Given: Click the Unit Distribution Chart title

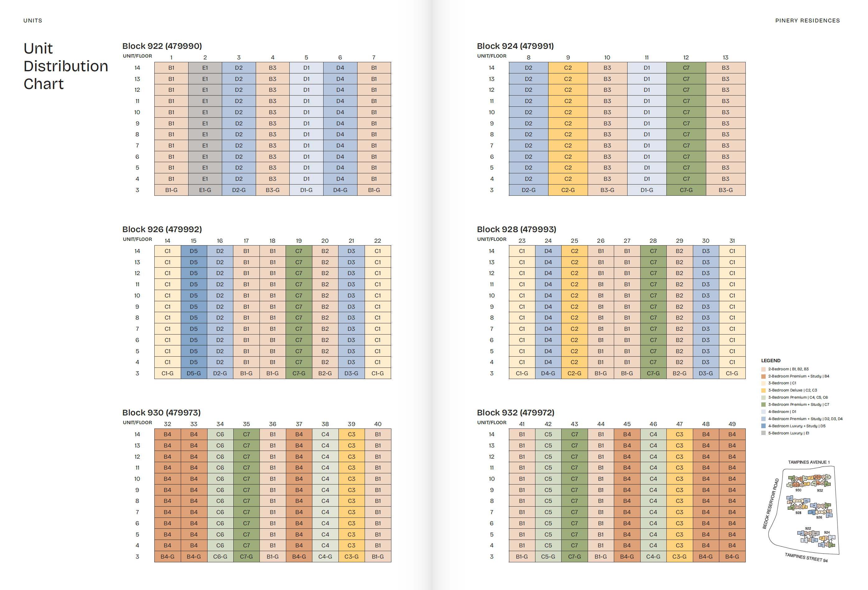Looking at the screenshot, I should tap(66, 66).
